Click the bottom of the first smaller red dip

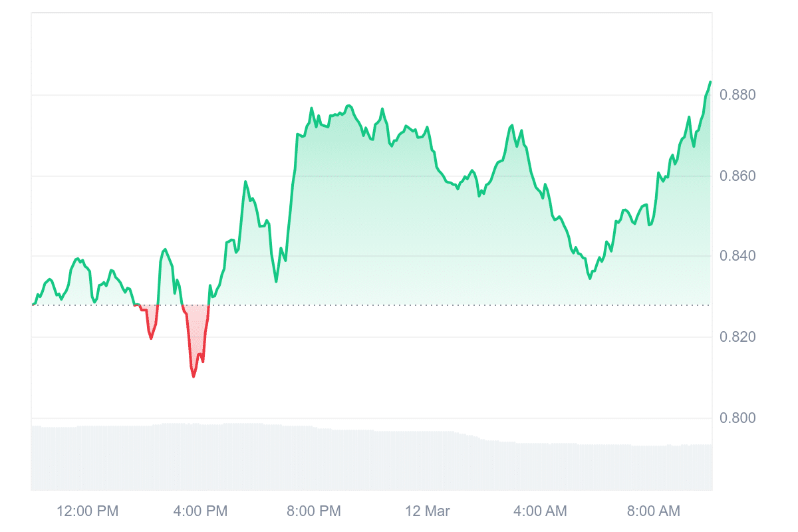pyautogui.click(x=151, y=338)
